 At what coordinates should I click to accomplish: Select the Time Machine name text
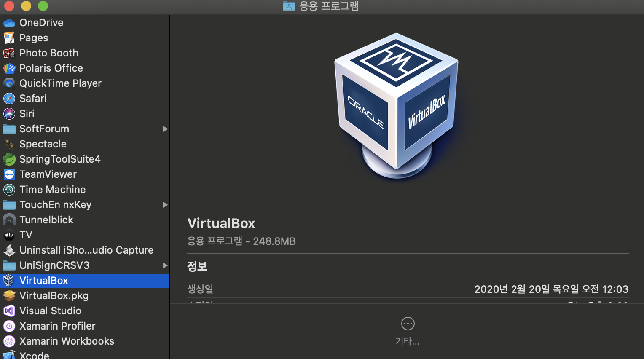tap(53, 190)
